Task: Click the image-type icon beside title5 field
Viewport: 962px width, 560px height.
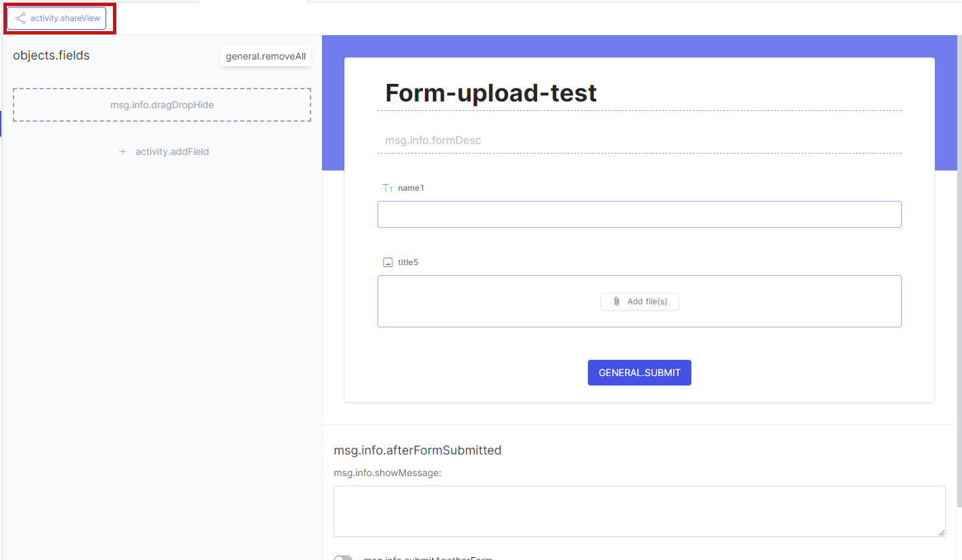Action: point(387,262)
